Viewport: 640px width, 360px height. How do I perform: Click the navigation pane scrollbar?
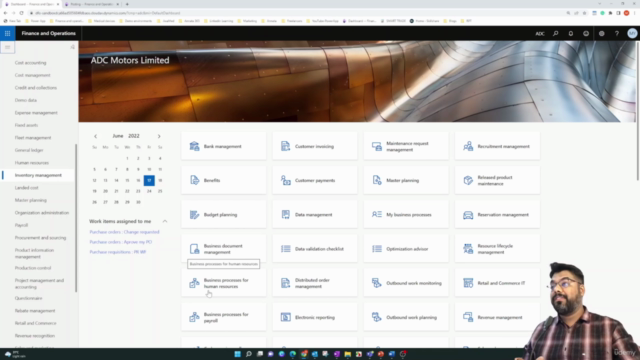click(x=76, y=218)
